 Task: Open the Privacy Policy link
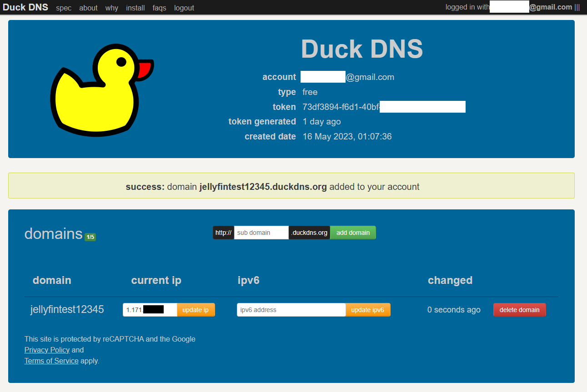click(x=47, y=350)
